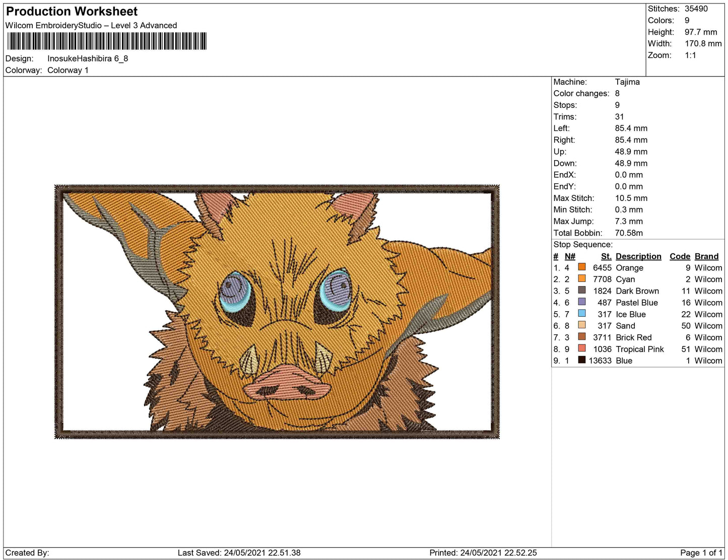This screenshot has height=560, width=728.
Task: Click the Machine value 'Tajima'
Action: tap(627, 82)
